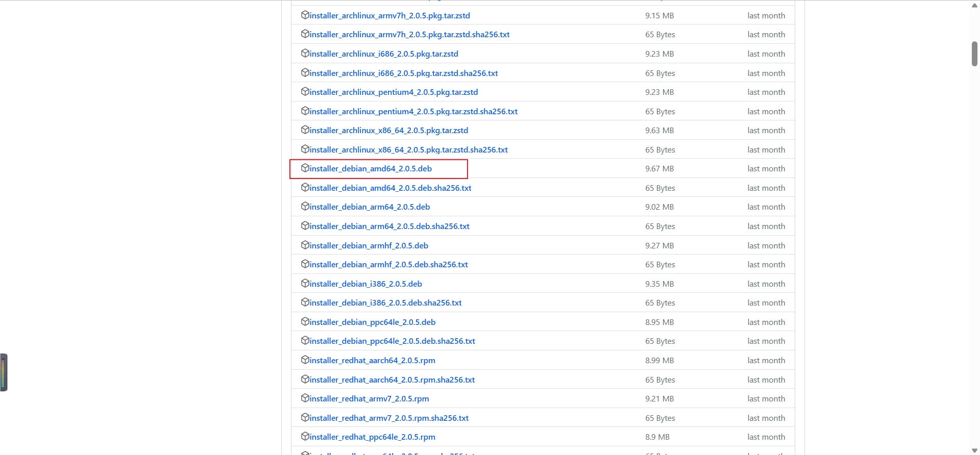The image size is (980, 455).
Task: Click the 9.63 MB size of archlinux x86_64 package
Action: point(659,131)
